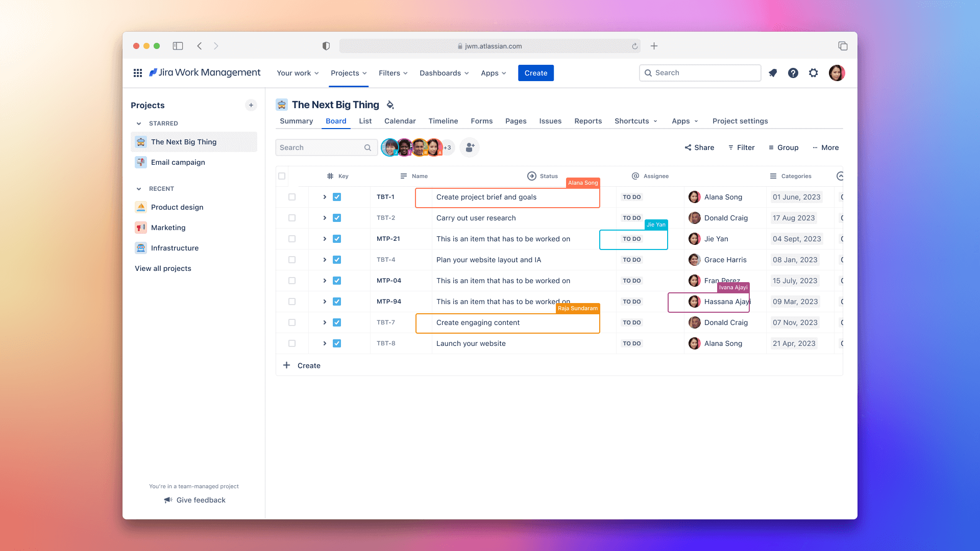The width and height of the screenshot is (980, 551).
Task: Click the Create button in the navbar
Action: (x=535, y=73)
